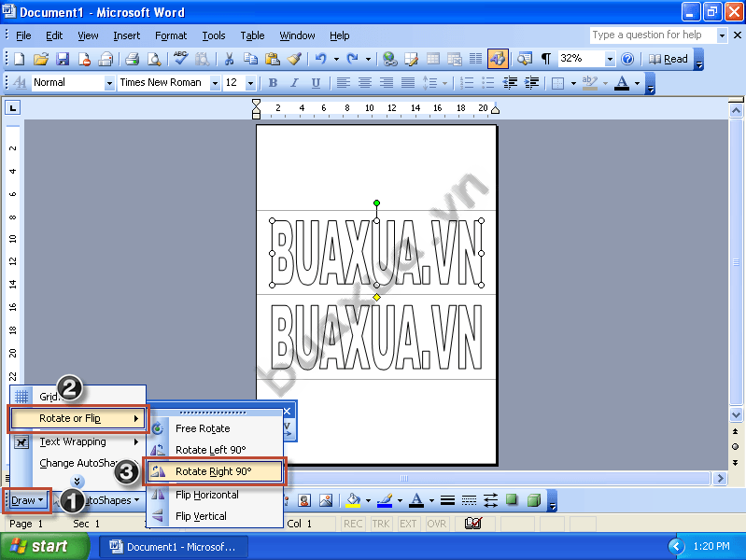Open the AutoShapes dropdown
This screenshot has height=560, width=746.
[x=113, y=500]
